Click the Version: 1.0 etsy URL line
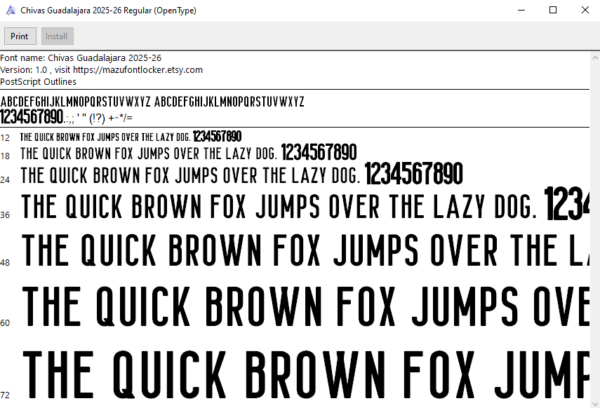Screen dimensions: 600x408 (x=101, y=70)
